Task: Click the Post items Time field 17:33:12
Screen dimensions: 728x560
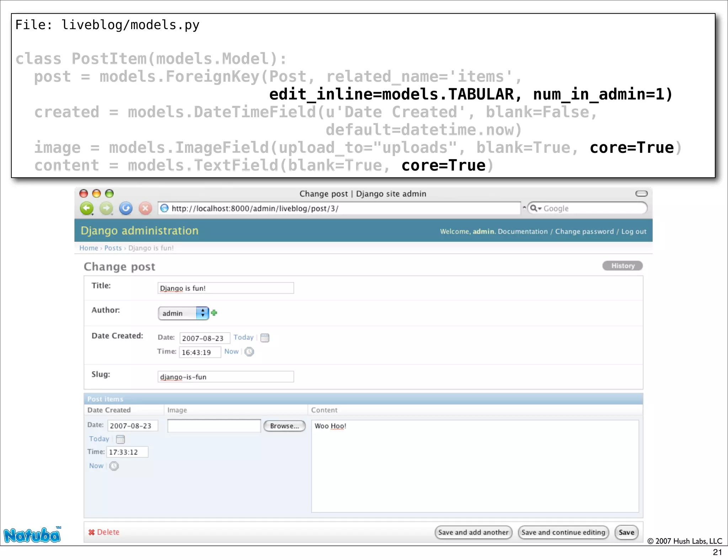Action: (x=127, y=452)
